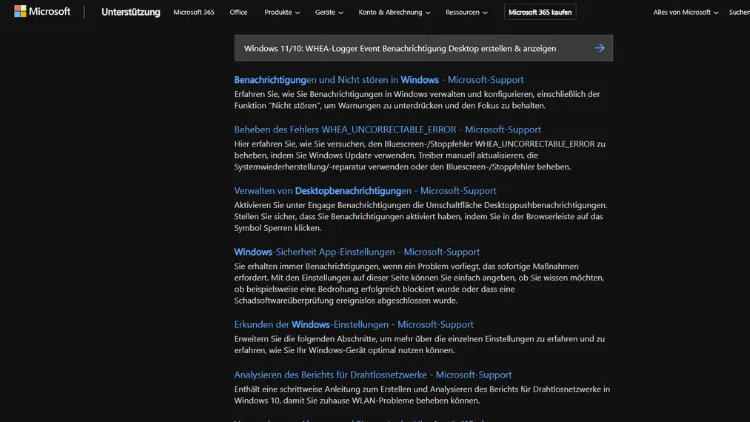Expand Konto & Abrechnung dropdown
750x422 pixels.
click(x=394, y=12)
